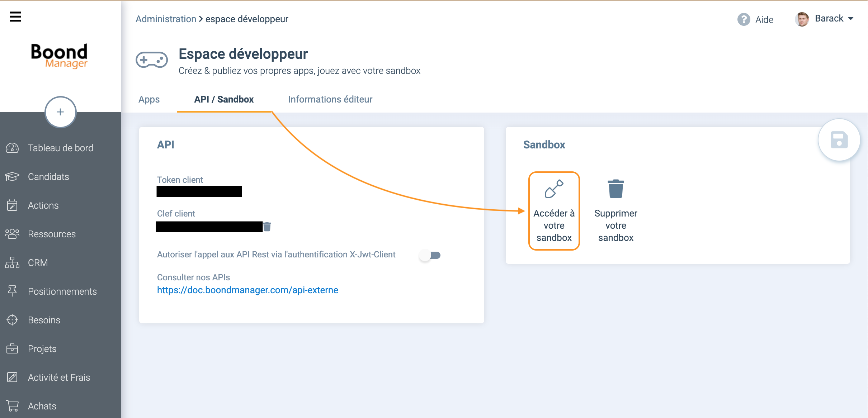The image size is (868, 418).
Task: Click the BoondManager logo
Action: click(59, 56)
